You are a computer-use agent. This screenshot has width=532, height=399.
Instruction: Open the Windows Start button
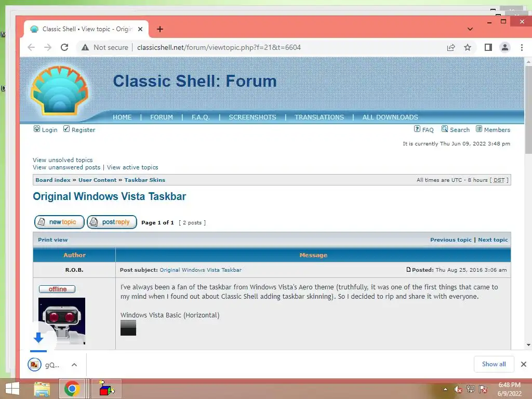click(x=12, y=389)
